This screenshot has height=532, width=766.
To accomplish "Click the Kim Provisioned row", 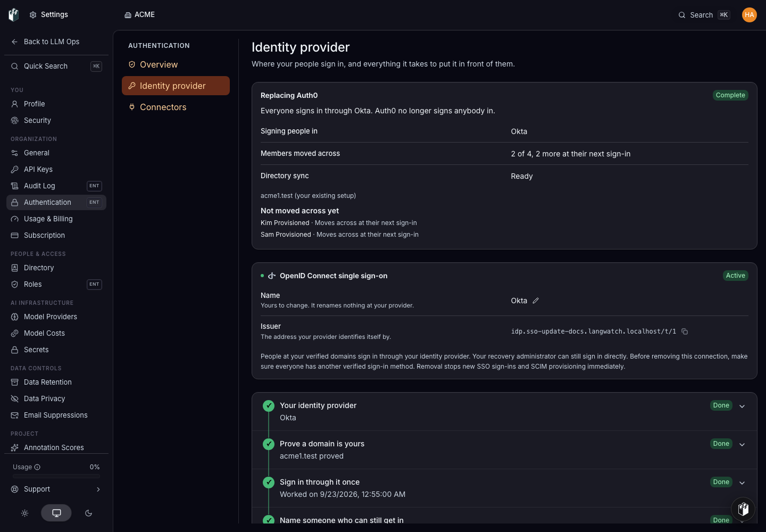I will tap(339, 223).
